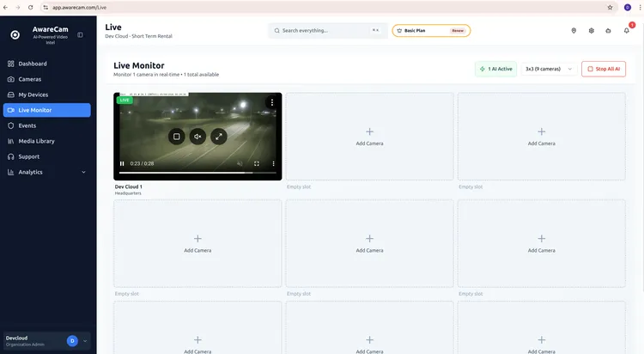Click the expand overlay button on video

(x=219, y=137)
